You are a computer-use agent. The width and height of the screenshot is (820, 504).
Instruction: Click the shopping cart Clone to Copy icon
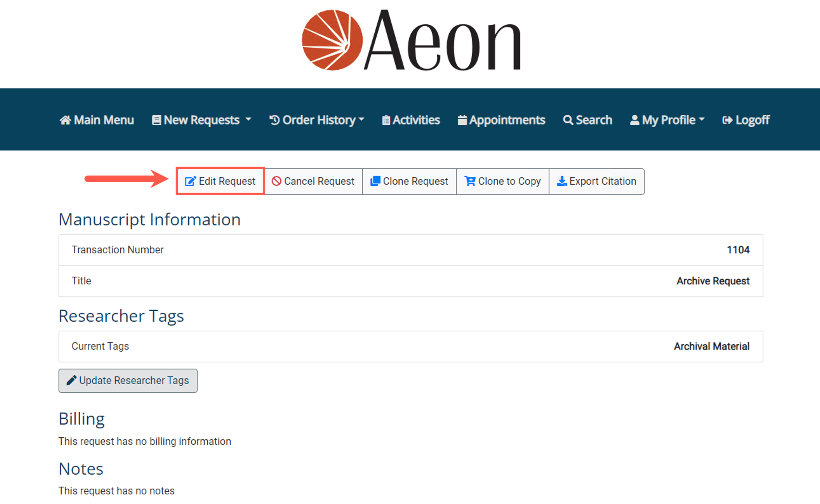point(470,181)
